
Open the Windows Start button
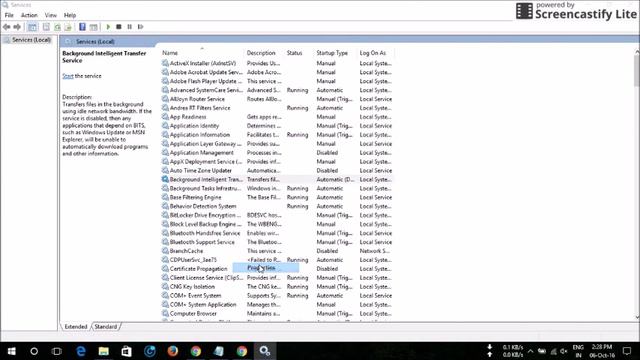(11, 351)
